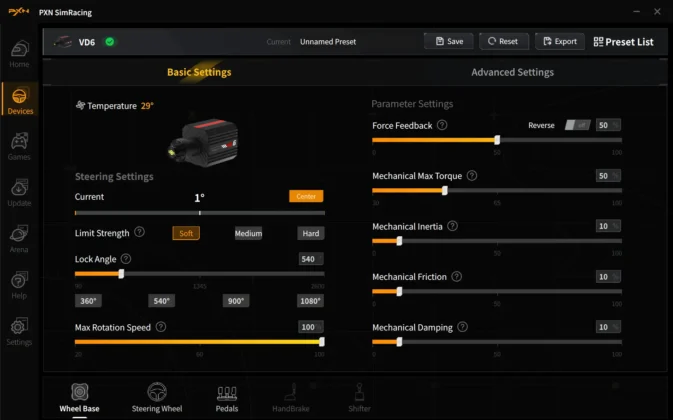Click the Max Rotation Speed value field
673x420 pixels.
[x=311, y=327]
